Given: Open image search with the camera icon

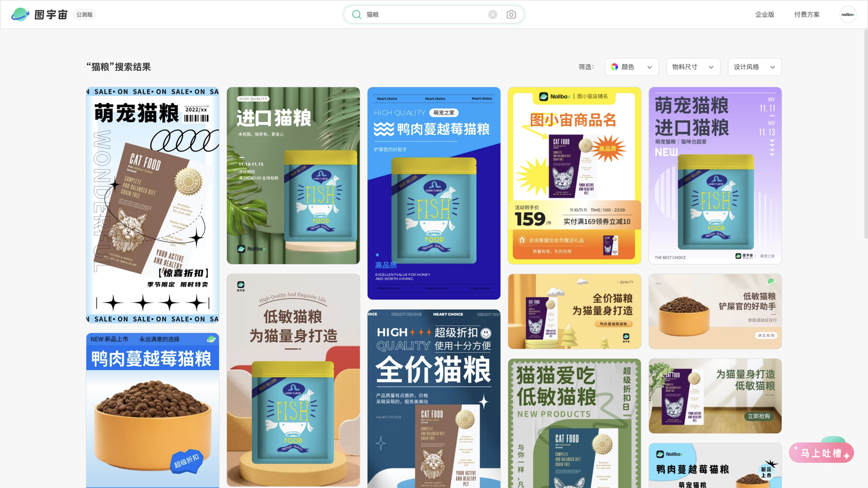Looking at the screenshot, I should coord(511,14).
